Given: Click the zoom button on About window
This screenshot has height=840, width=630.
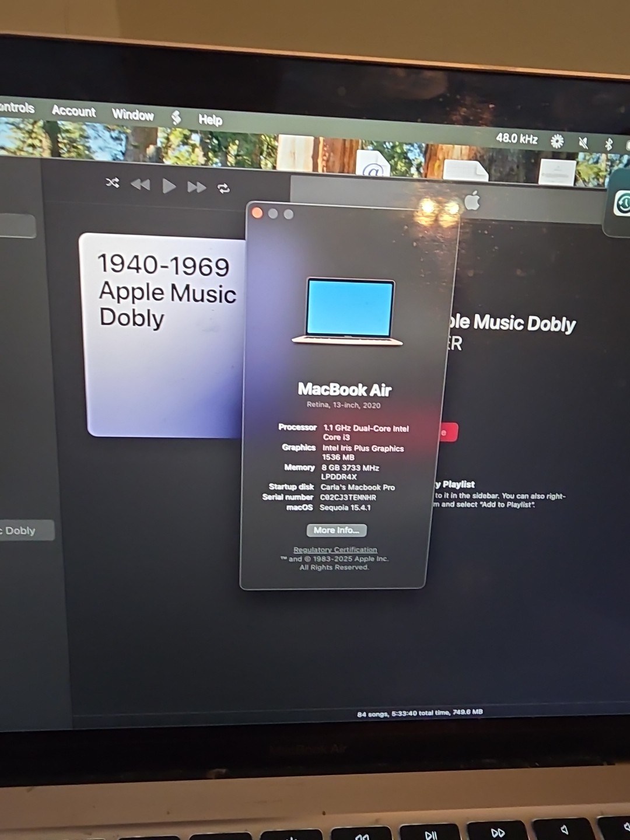Looking at the screenshot, I should [x=288, y=214].
